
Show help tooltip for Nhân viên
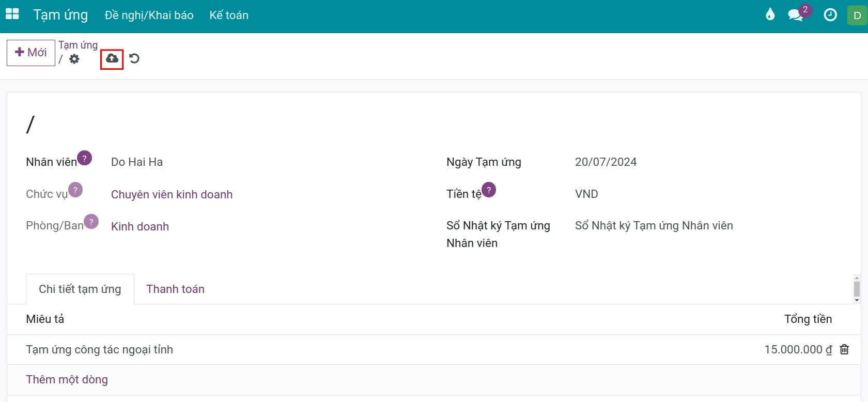84,158
